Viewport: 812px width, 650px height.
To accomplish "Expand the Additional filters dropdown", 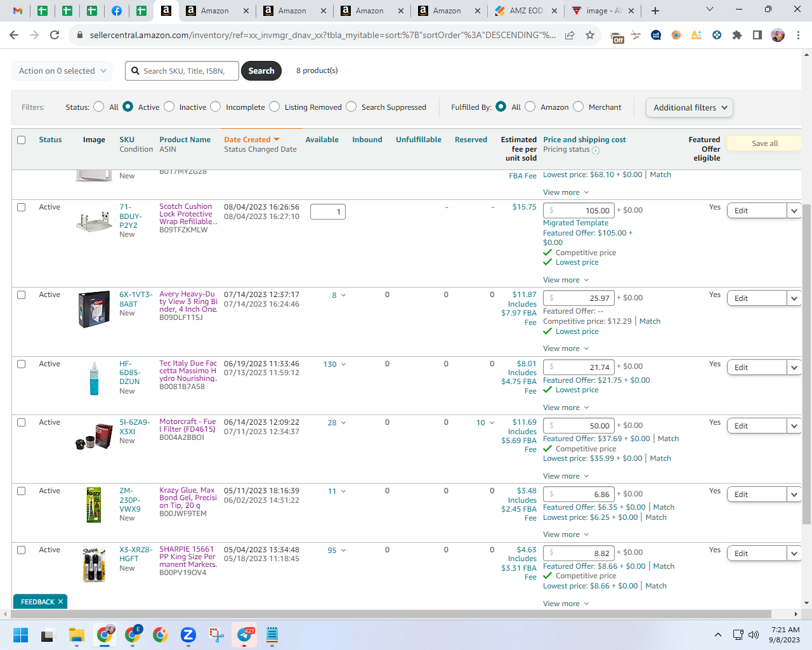I will (x=690, y=107).
